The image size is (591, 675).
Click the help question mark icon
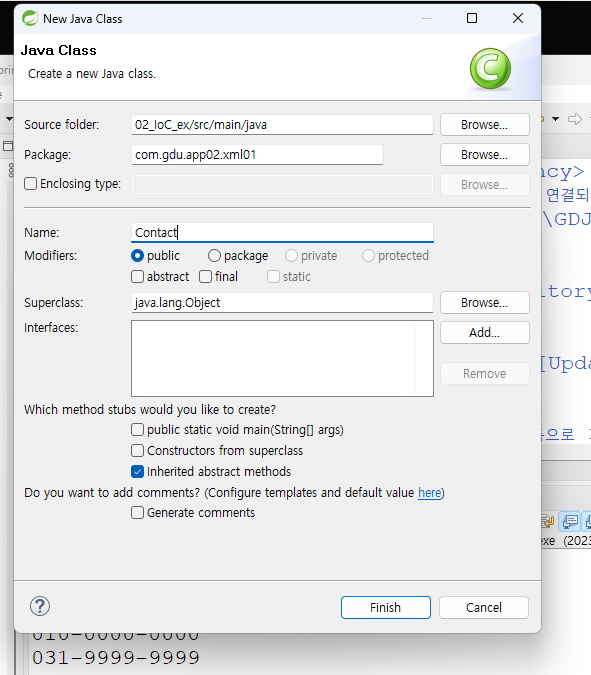[40, 606]
